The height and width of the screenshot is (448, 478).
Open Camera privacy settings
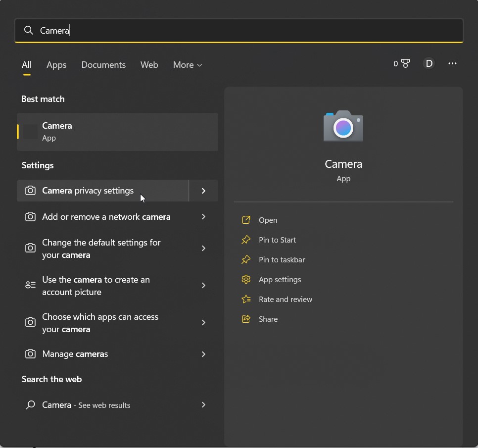(88, 191)
